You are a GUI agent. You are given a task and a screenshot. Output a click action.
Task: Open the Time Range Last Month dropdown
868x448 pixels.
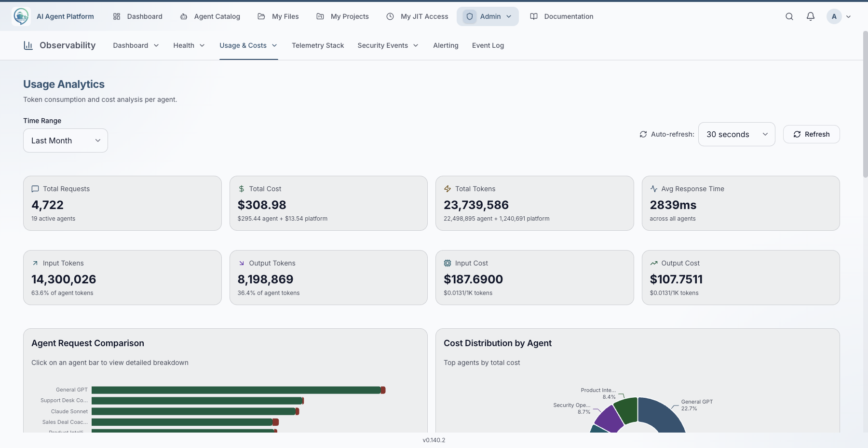66,140
